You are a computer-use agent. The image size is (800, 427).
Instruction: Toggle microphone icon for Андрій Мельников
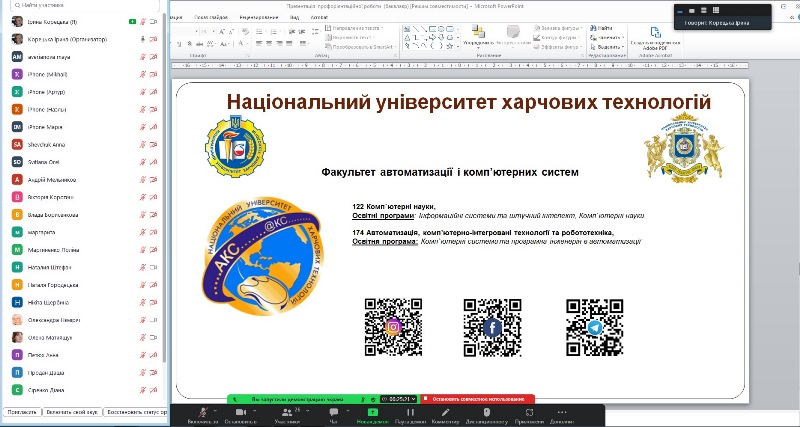(143, 180)
